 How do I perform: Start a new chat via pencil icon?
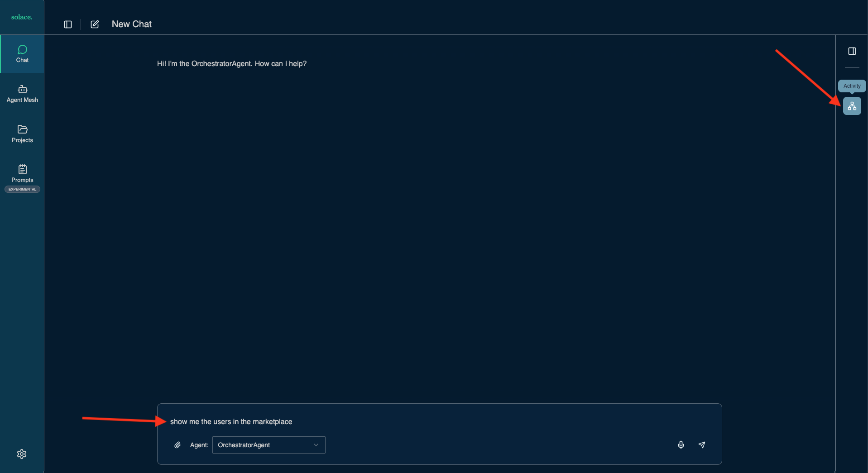point(94,24)
